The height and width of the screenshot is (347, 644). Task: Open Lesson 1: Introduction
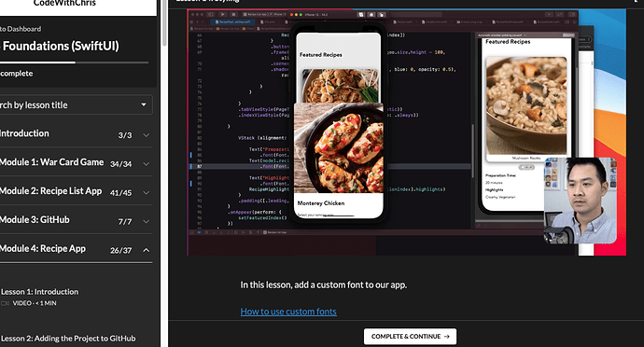click(39, 292)
